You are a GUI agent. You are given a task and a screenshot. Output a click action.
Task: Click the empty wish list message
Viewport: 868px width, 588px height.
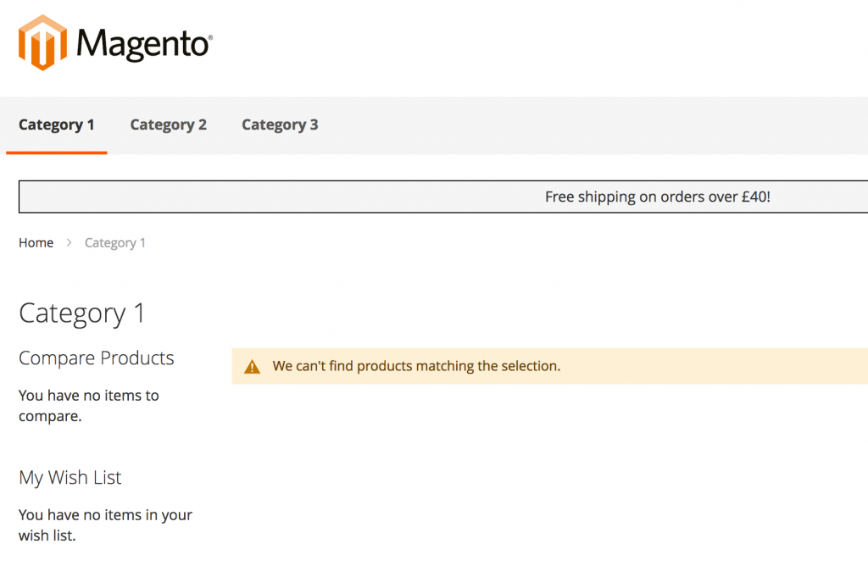tap(105, 524)
